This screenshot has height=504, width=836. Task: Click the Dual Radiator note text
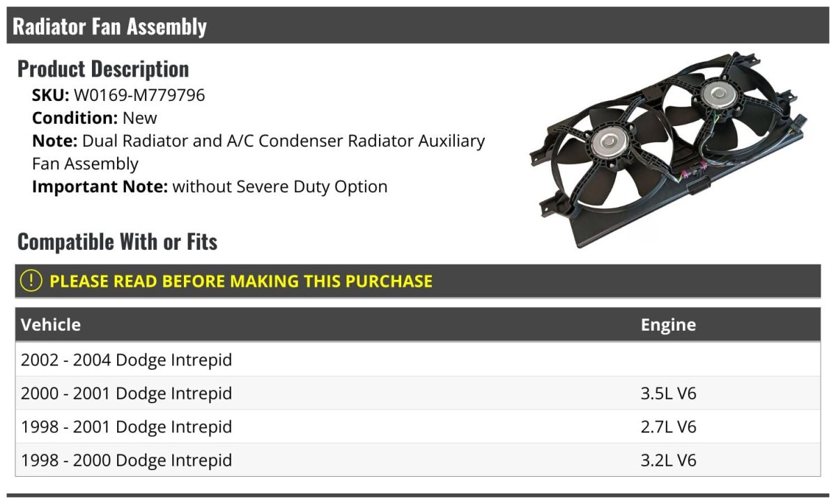(x=283, y=141)
